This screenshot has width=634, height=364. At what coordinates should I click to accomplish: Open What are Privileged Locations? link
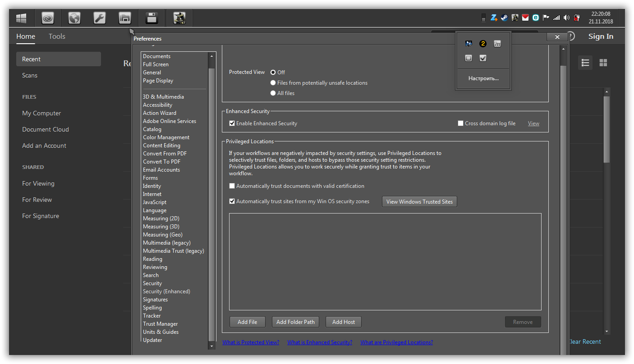point(396,342)
